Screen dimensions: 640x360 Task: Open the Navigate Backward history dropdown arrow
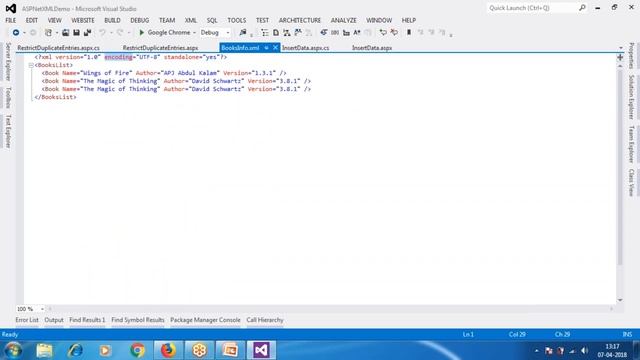pos(24,33)
